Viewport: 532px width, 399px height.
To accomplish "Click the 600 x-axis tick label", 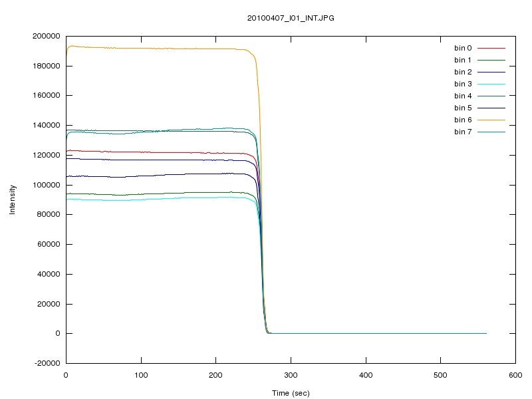I will click(x=516, y=375).
